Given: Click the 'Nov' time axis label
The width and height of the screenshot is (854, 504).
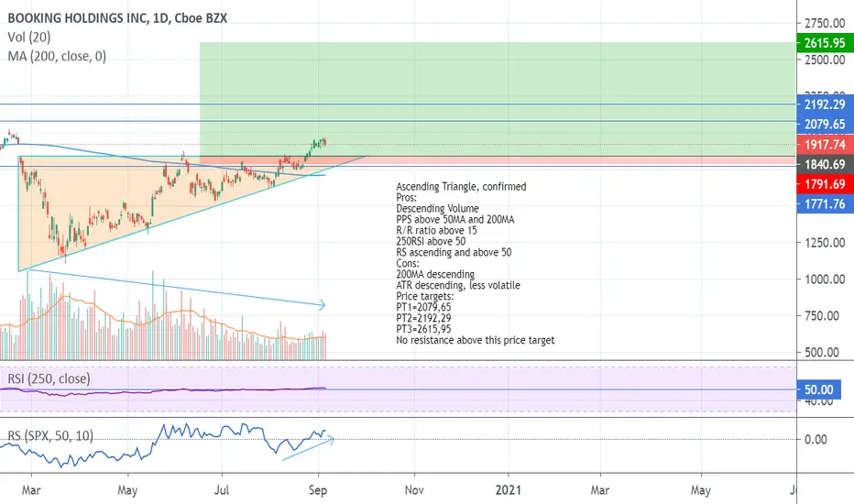Looking at the screenshot, I should click(x=414, y=490).
